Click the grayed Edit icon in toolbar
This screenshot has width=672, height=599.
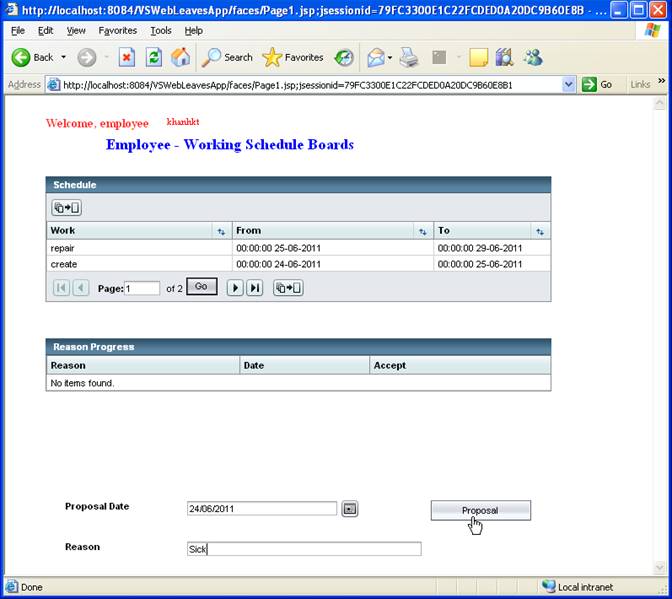click(439, 57)
